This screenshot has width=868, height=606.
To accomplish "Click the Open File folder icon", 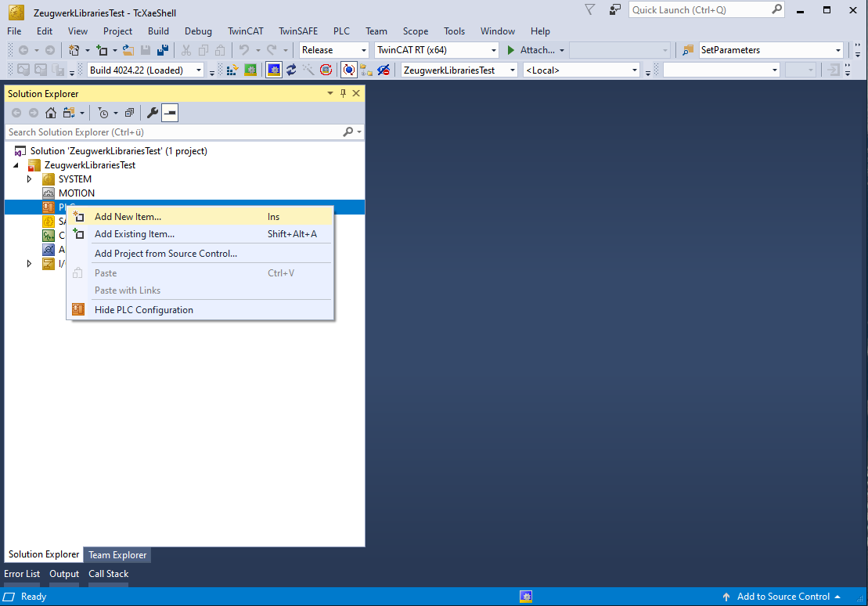I will click(x=128, y=50).
